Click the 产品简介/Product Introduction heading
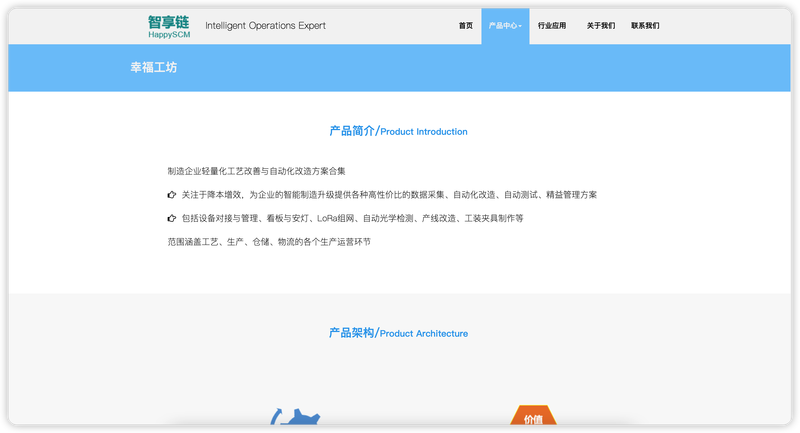The height and width of the screenshot is (433, 800). pos(398,131)
